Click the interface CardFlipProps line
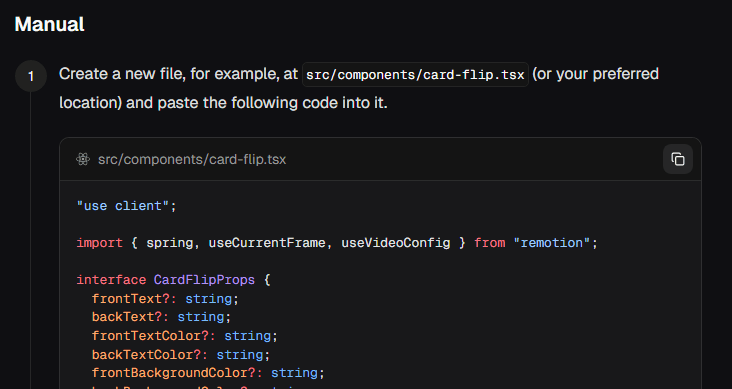The width and height of the screenshot is (732, 389). pos(173,280)
